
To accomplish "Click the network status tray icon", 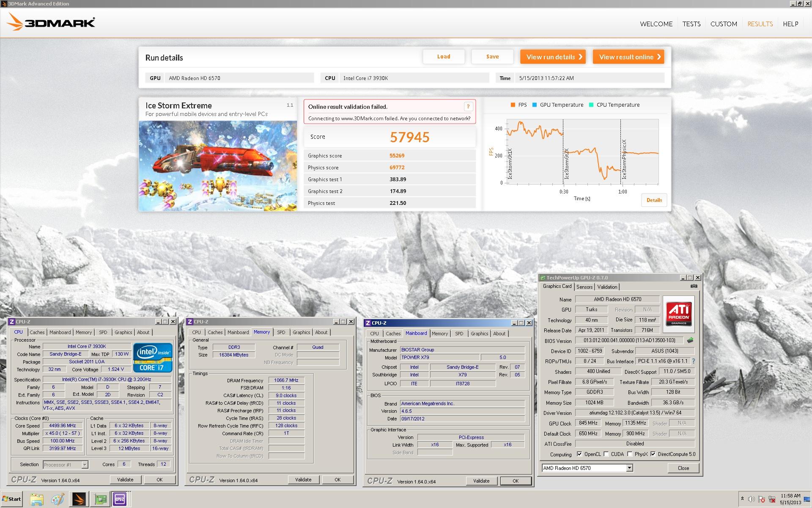I will (772, 499).
